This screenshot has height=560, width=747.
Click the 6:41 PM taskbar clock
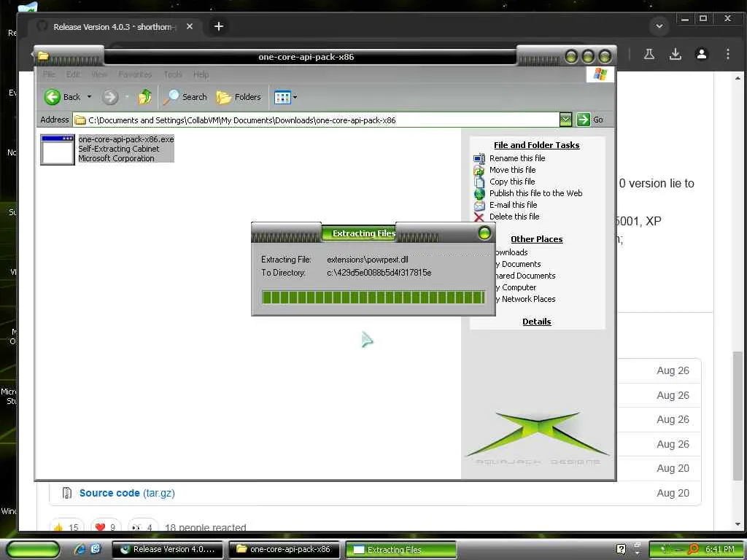click(x=719, y=550)
